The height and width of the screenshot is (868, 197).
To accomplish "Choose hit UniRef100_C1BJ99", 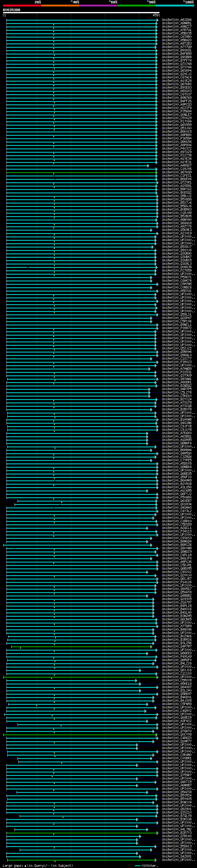I will [x=177, y=213].
